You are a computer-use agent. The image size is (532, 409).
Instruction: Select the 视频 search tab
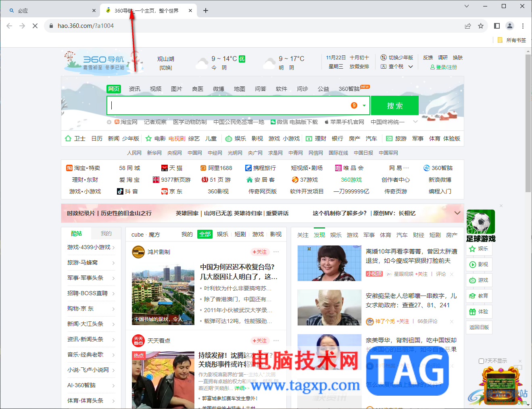point(156,89)
